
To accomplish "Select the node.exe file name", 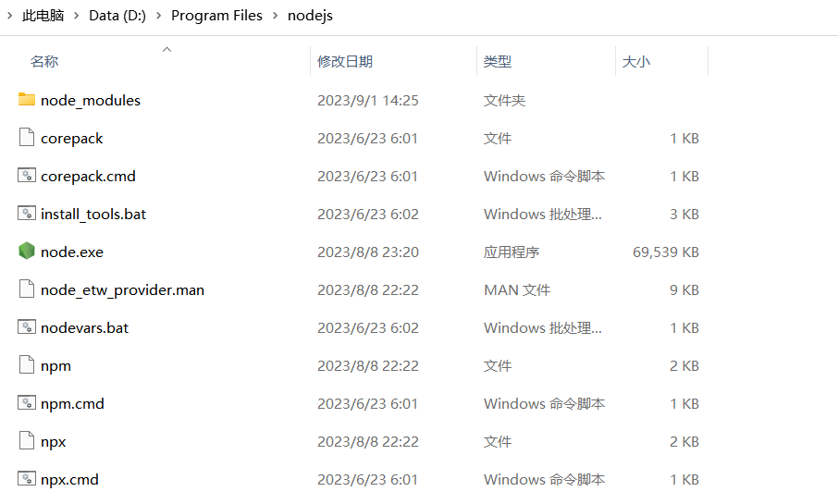I will point(72,252).
